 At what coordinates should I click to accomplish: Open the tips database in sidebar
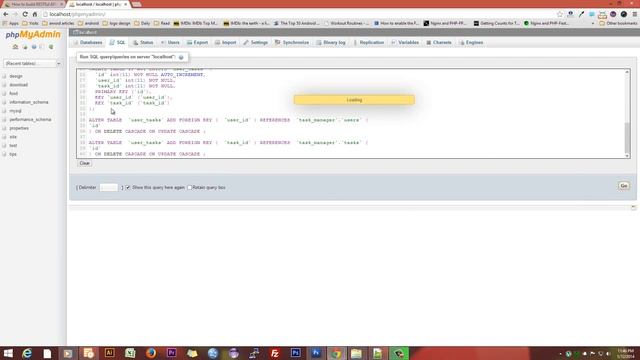click(13, 154)
